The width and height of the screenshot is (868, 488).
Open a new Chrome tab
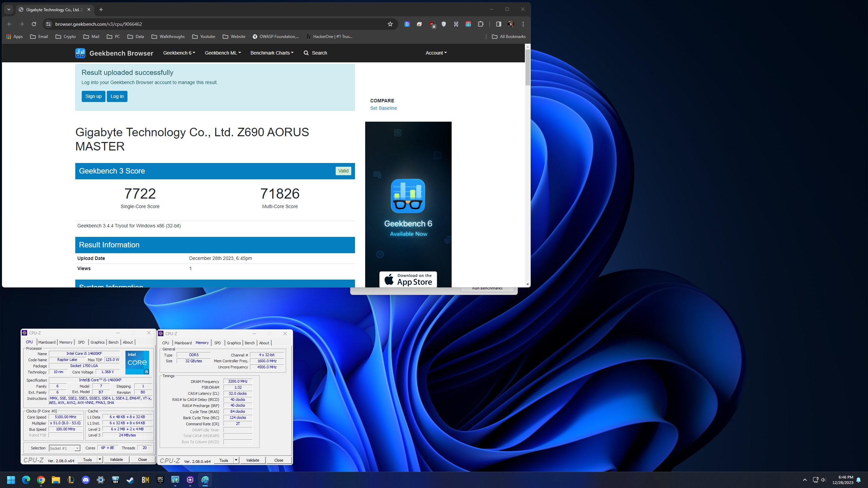101,9
